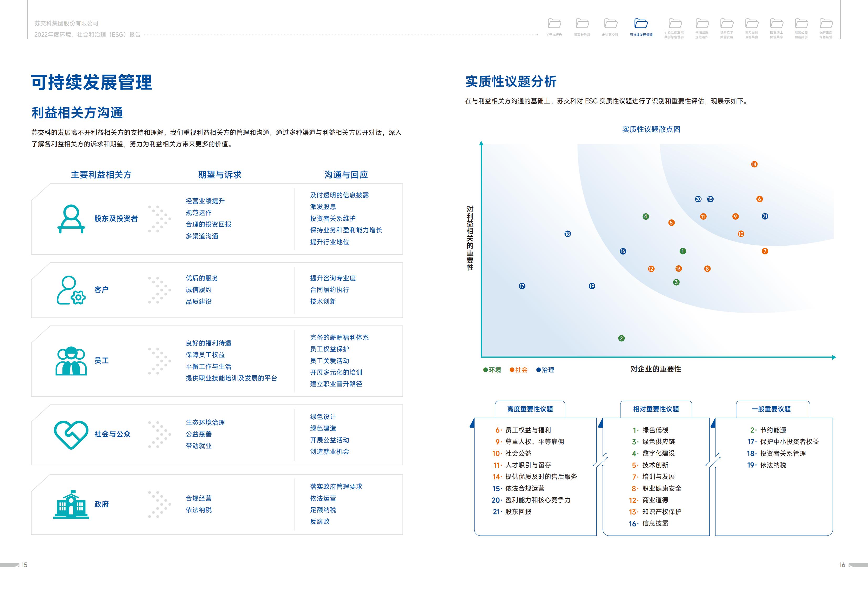Click the green 环境 legend dot

[486, 370]
